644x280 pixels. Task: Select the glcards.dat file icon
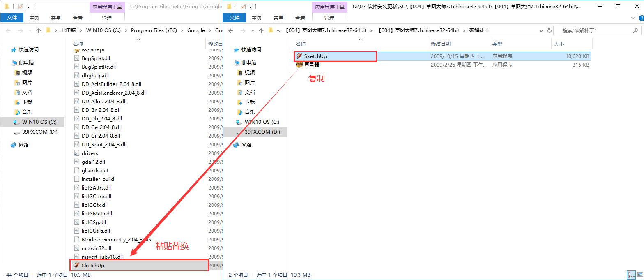pyautogui.click(x=77, y=170)
